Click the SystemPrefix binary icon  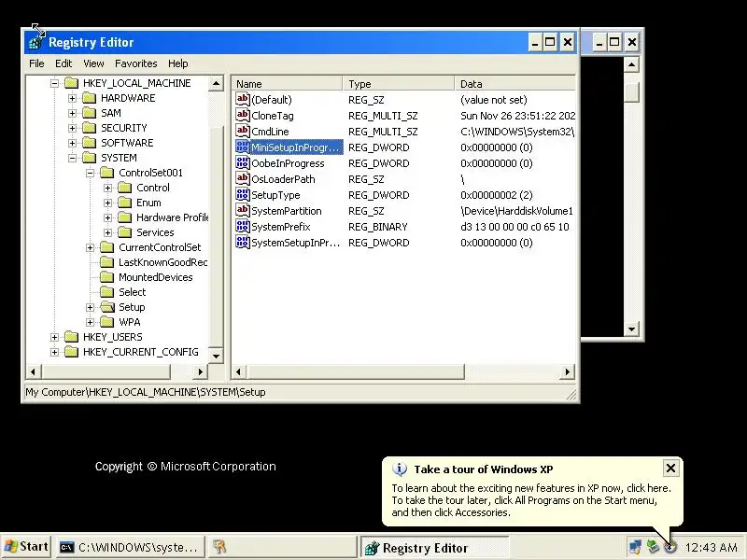pyautogui.click(x=243, y=226)
